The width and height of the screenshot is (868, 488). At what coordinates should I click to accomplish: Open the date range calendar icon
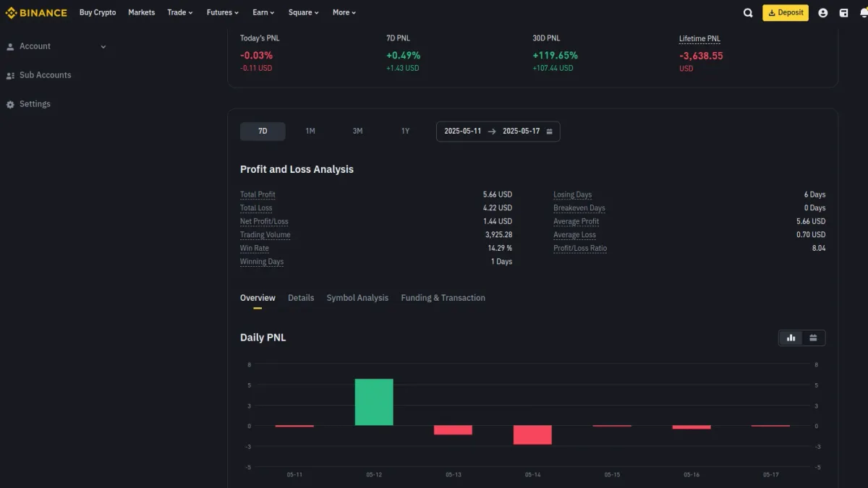[550, 132]
